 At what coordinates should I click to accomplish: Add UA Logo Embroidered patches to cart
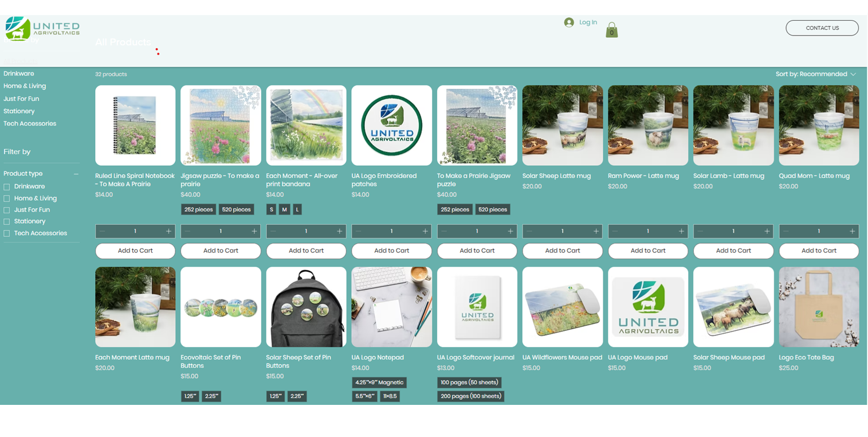[x=392, y=251]
